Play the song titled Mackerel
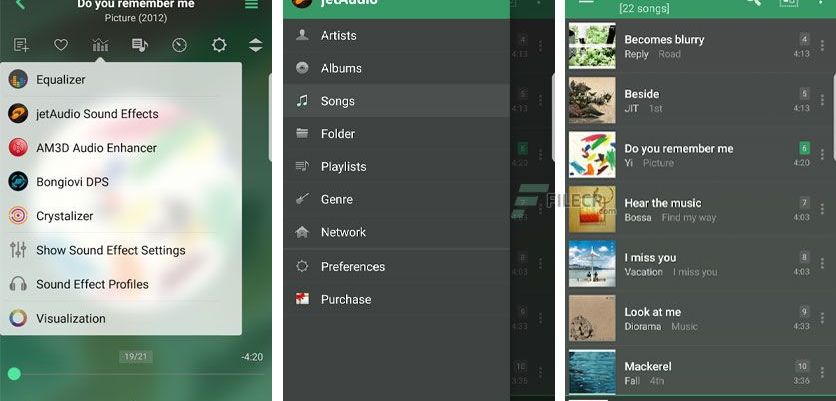 click(648, 366)
